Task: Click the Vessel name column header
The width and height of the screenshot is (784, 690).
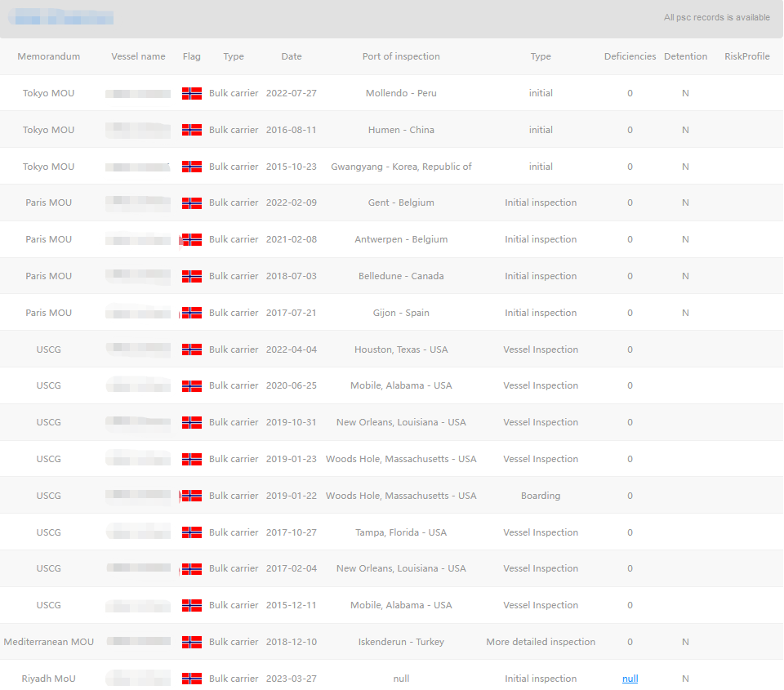Action: pos(138,56)
